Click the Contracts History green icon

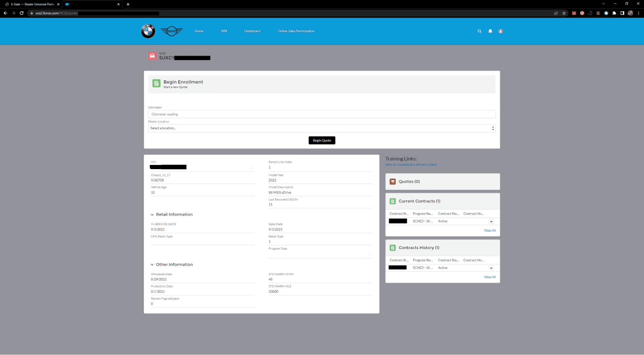(392, 248)
